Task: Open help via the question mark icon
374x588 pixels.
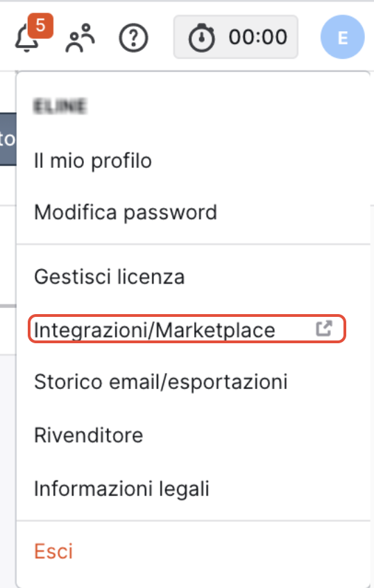Action: coord(133,37)
